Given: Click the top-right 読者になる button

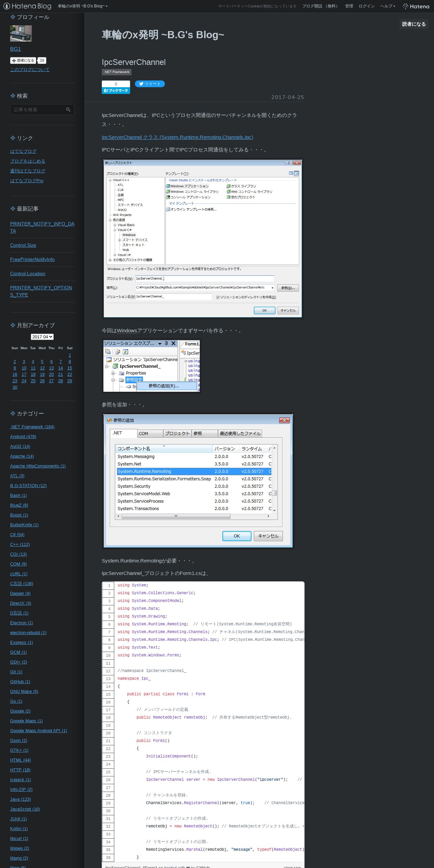Looking at the screenshot, I should click(x=414, y=24).
